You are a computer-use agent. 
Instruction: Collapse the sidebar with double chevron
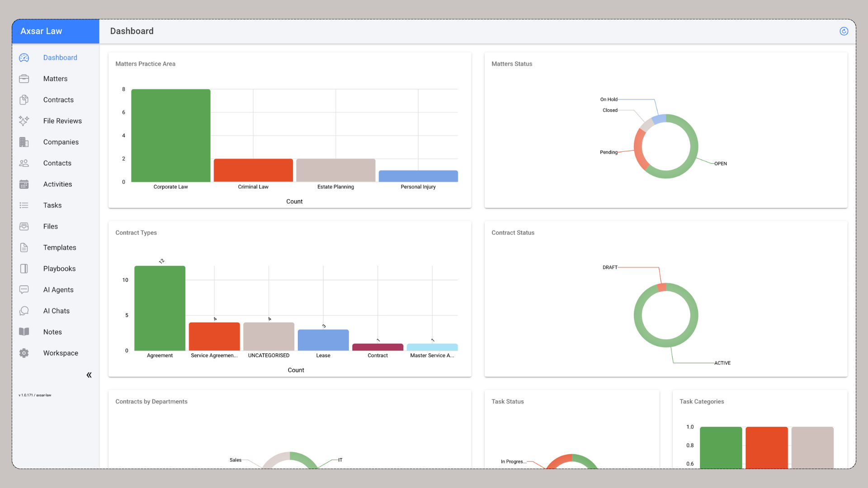[x=89, y=375]
